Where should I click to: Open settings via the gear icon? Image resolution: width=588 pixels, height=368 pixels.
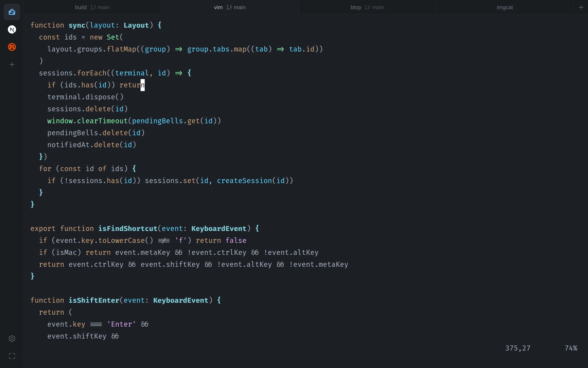[12, 339]
